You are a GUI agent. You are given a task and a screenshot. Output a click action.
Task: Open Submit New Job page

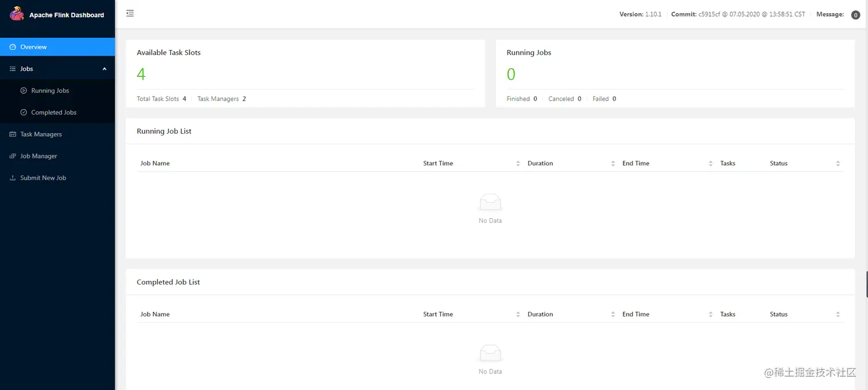pyautogui.click(x=43, y=178)
